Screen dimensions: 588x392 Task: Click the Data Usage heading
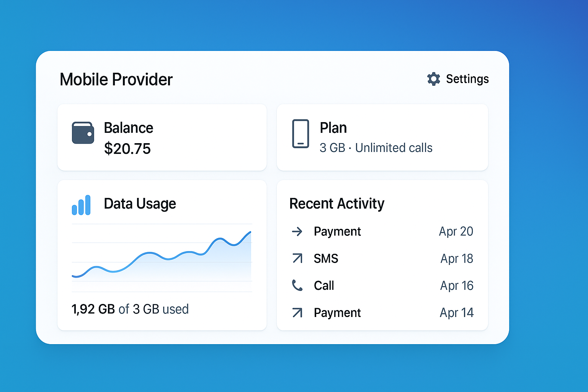click(x=140, y=204)
